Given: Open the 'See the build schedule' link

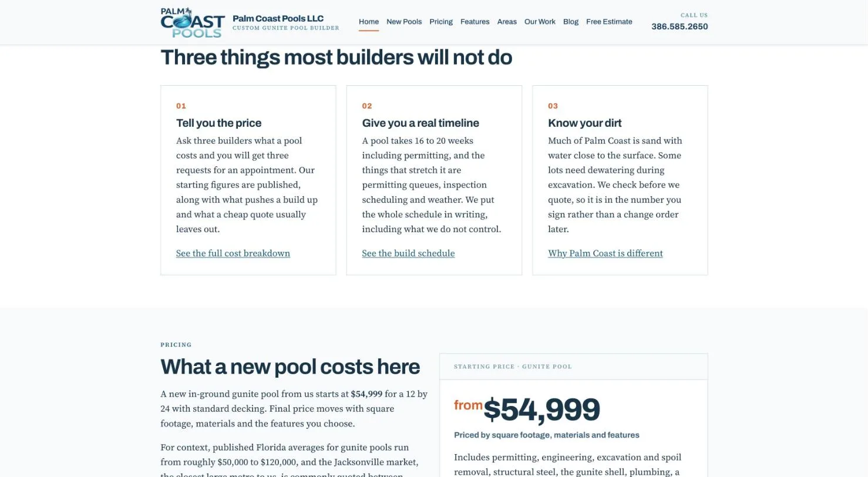Looking at the screenshot, I should (408, 253).
